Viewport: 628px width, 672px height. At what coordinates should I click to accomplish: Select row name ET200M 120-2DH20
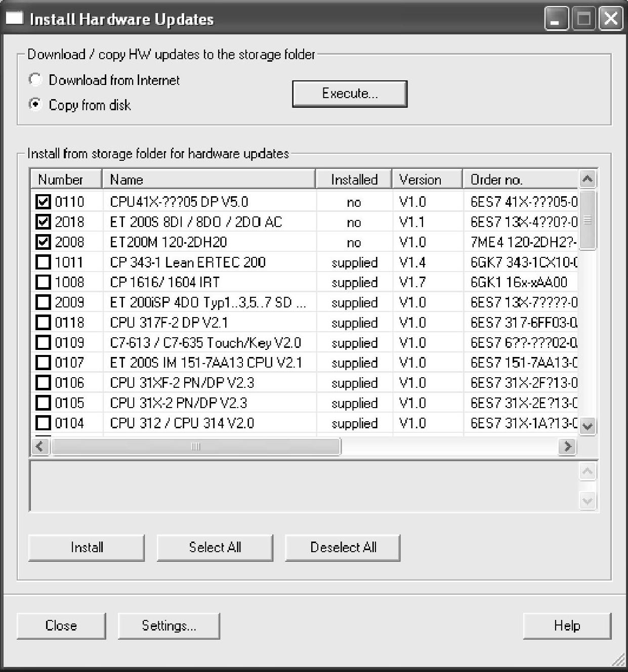169,242
